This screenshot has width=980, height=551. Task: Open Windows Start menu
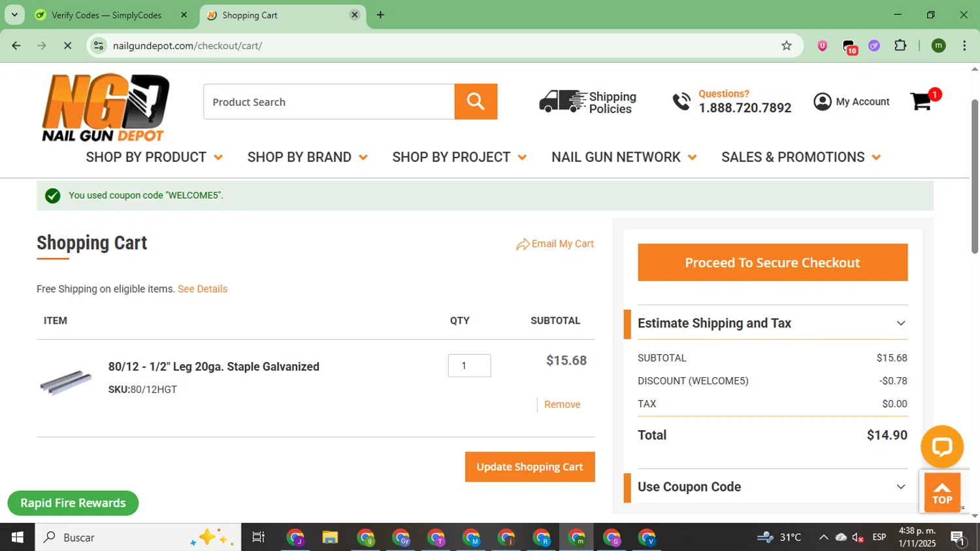[x=17, y=537]
